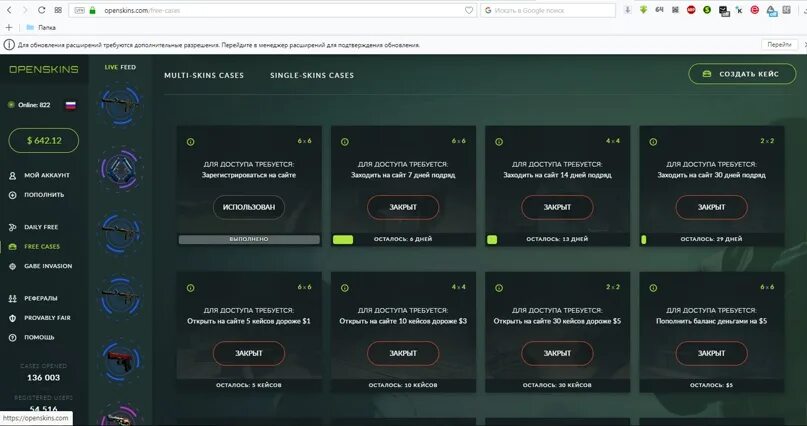
Task: Click ЗАКРЫТ on '30 дней подряд' card
Action: [711, 207]
